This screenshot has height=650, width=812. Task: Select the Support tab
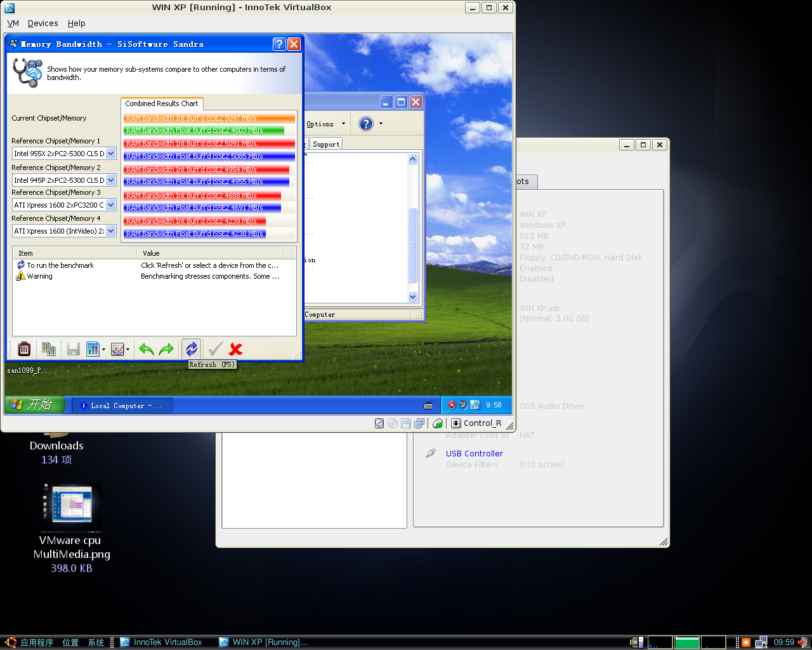(326, 144)
